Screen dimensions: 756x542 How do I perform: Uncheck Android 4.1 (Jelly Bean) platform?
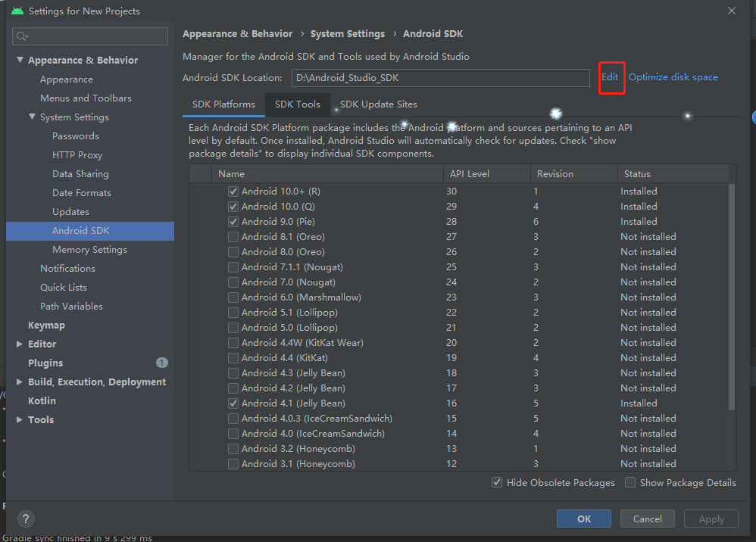233,403
